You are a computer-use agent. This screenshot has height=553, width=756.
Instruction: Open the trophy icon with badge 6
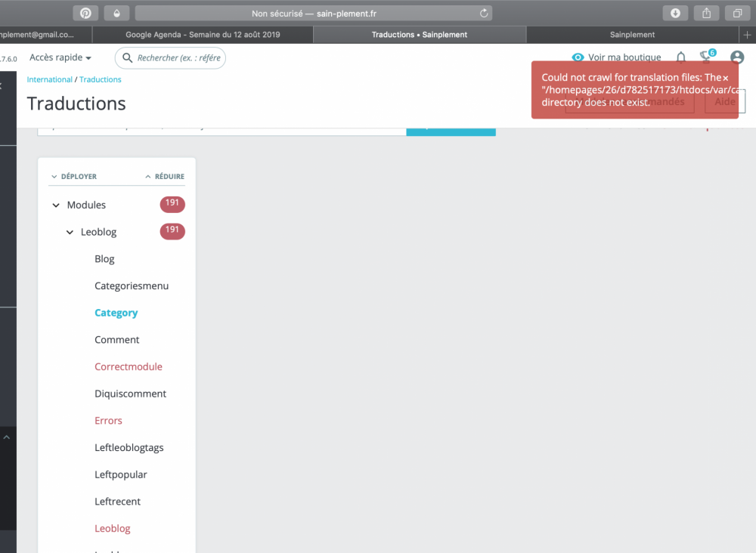point(708,57)
